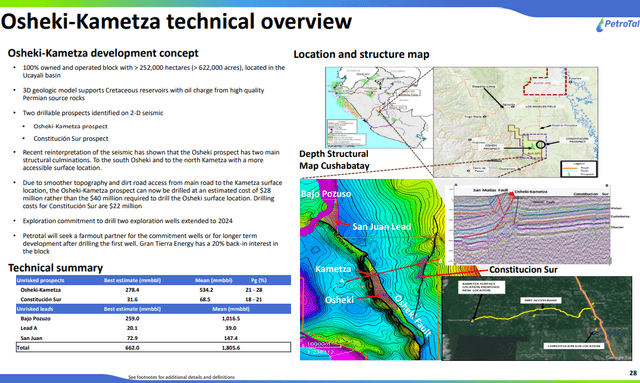
Task: Click the San Juan Lead label
Action: click(381, 227)
